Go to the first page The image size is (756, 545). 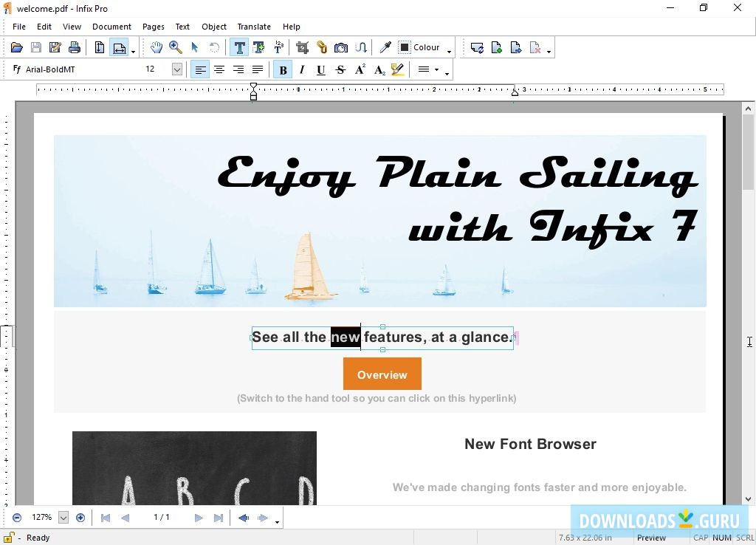[x=106, y=518]
